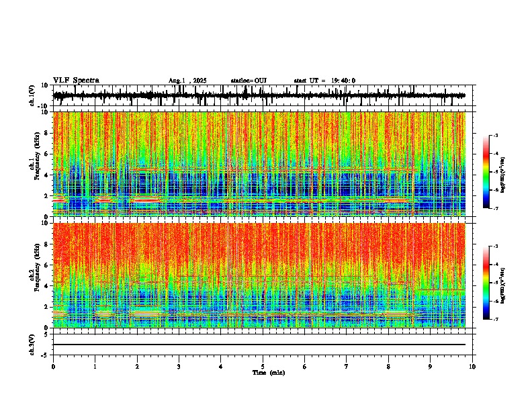Click the "ch.3(V)" axis label
Viewport: 532px width, 411px height.
click(32, 345)
